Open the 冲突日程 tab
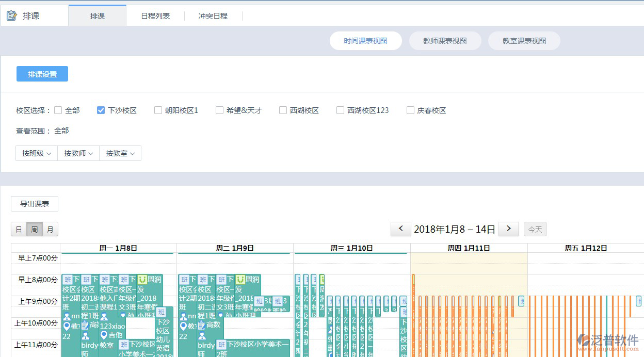The image size is (644, 357). [x=213, y=15]
